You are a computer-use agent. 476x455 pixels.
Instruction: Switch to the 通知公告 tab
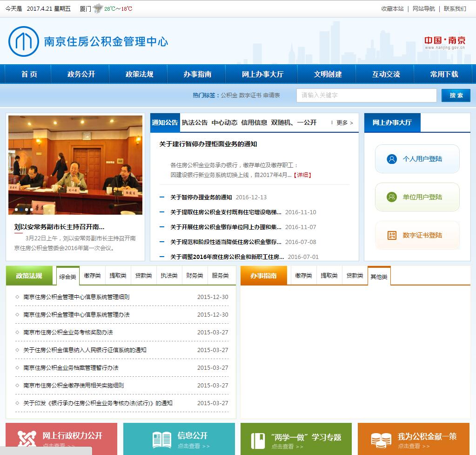165,122
